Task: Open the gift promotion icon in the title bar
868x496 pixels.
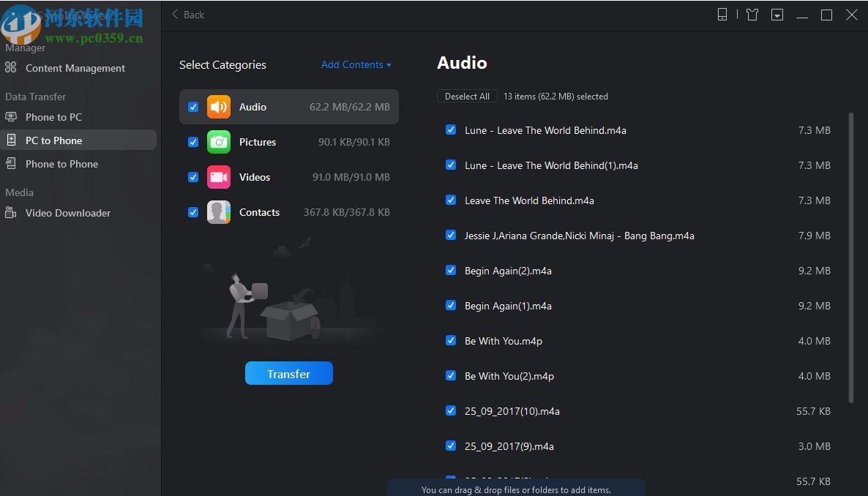Action: tap(752, 14)
